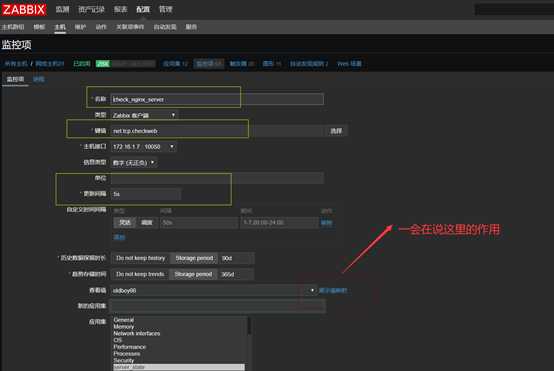Open the 监测 top menu
The height and width of the screenshot is (371, 554).
click(62, 9)
